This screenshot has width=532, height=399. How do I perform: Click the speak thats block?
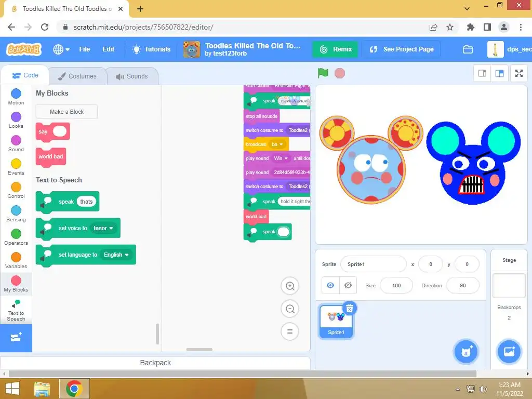(67, 202)
